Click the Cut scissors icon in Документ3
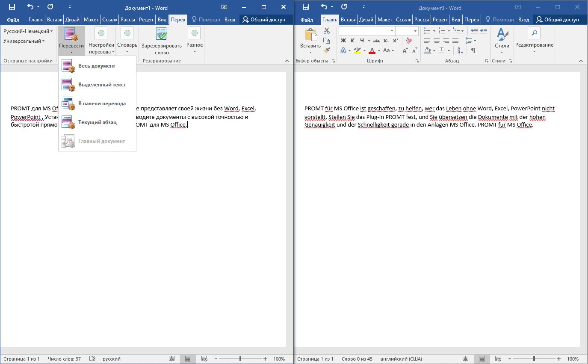 tap(327, 31)
